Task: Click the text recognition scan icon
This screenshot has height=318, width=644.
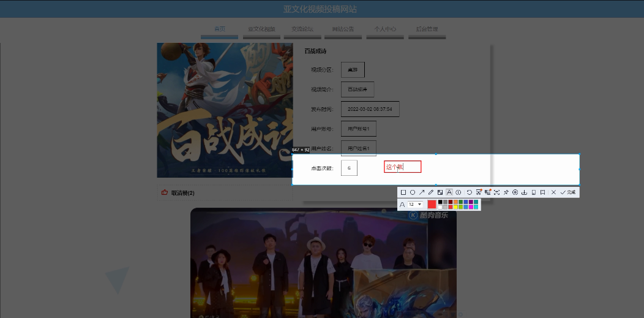Action: point(496,192)
